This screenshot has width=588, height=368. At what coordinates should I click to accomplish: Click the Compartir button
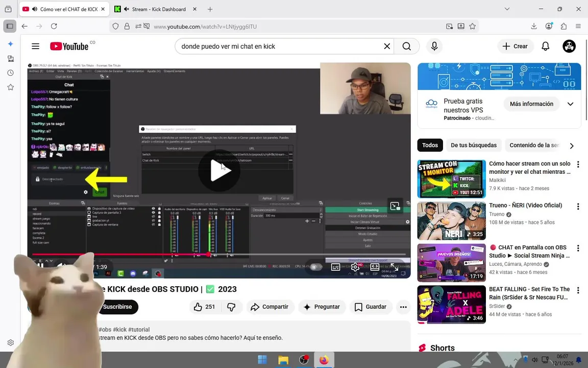(270, 307)
